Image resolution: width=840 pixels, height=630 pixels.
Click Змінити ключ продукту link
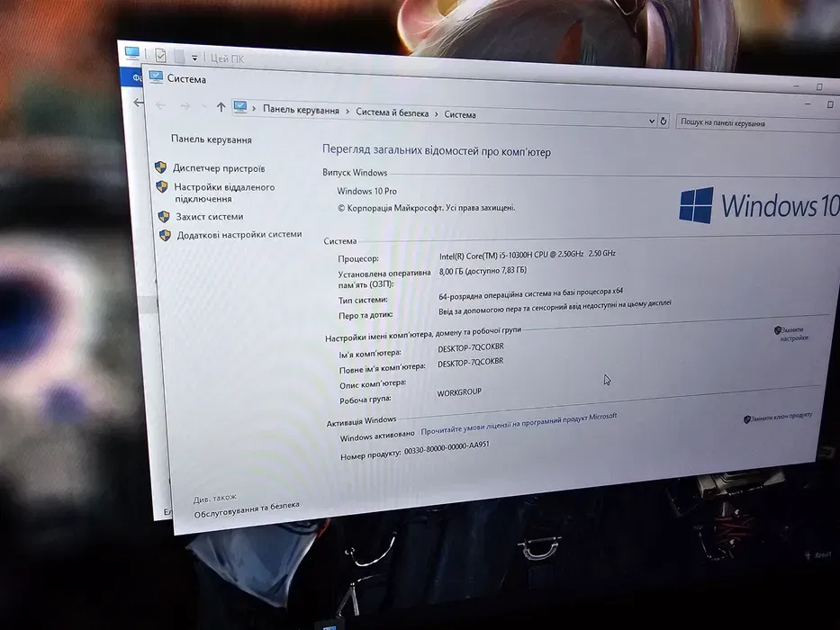[x=780, y=418]
